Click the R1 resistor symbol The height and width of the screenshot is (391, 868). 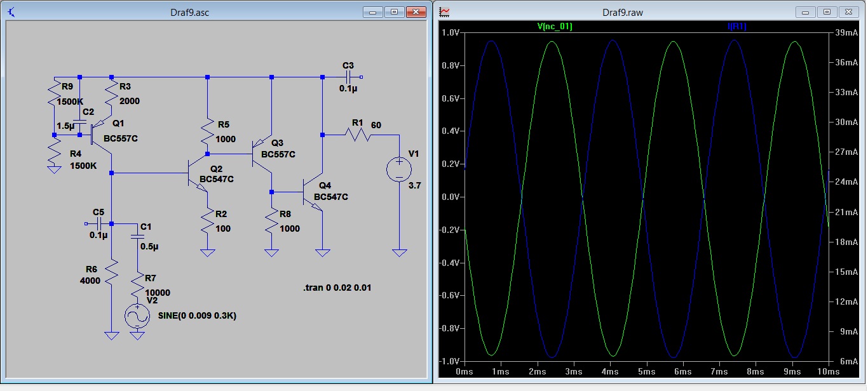358,134
